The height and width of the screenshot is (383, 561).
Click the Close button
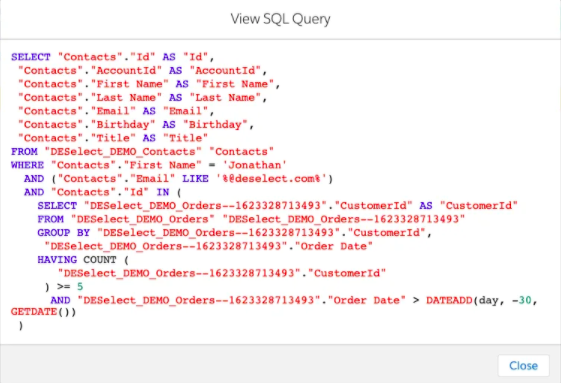click(x=523, y=365)
